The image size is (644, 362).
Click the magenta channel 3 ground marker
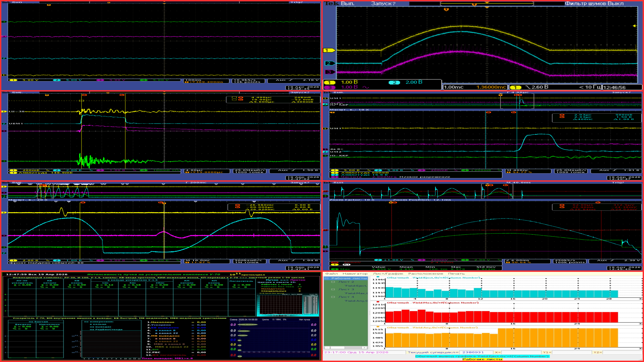(329, 72)
